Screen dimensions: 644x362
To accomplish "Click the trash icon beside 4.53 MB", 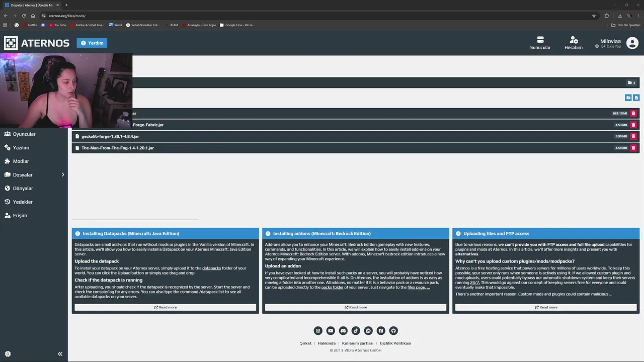I will [x=633, y=125].
